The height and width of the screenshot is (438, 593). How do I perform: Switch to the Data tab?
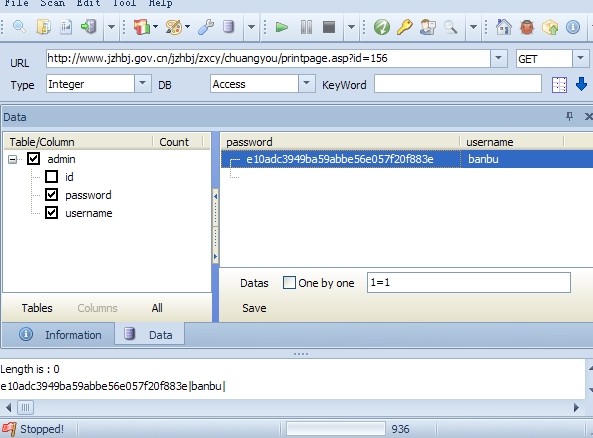coord(149,334)
